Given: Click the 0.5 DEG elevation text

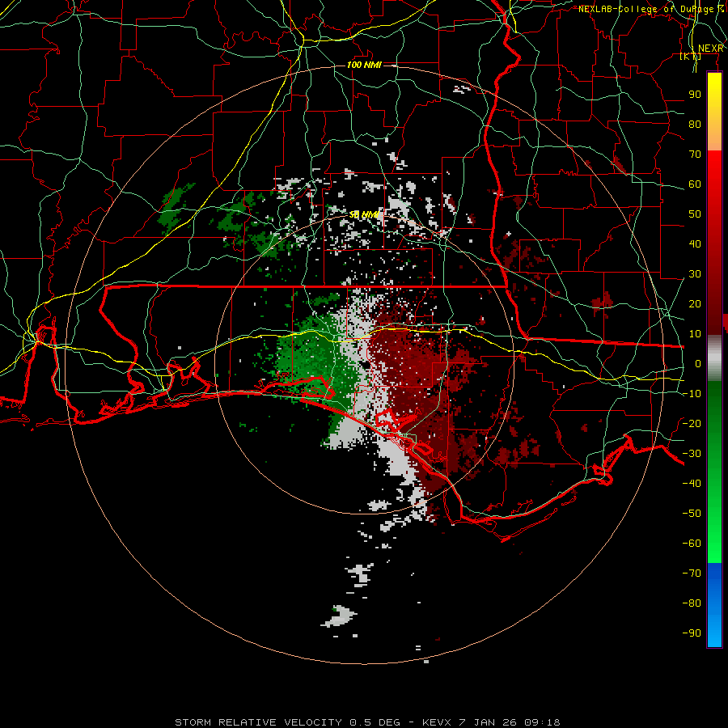Looking at the screenshot, I should pyautogui.click(x=375, y=722).
